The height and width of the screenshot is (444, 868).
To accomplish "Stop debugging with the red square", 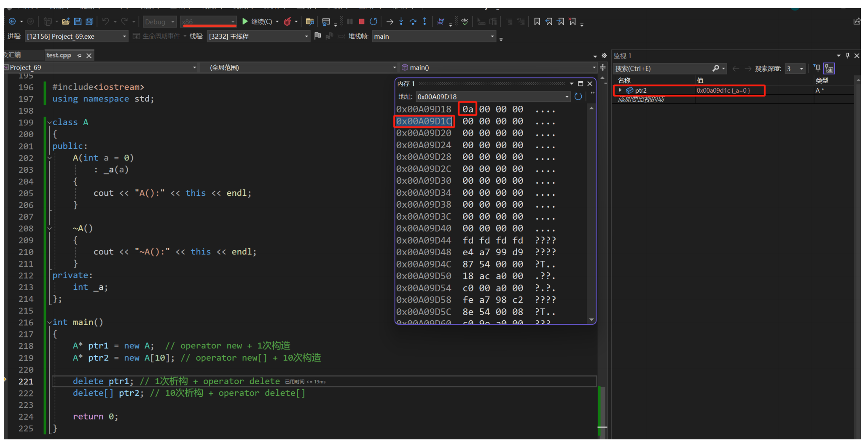I will click(x=362, y=21).
